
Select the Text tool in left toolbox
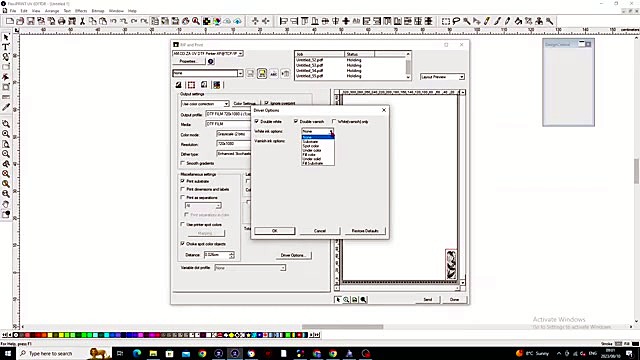(6, 47)
